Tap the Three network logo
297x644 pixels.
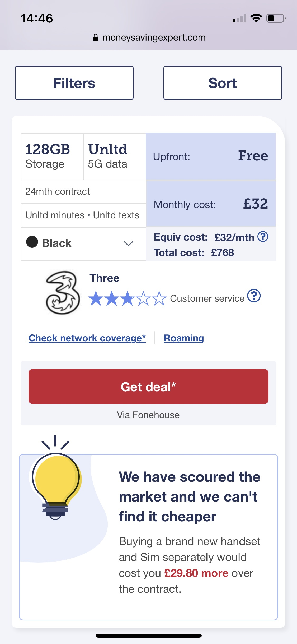pos(63,292)
